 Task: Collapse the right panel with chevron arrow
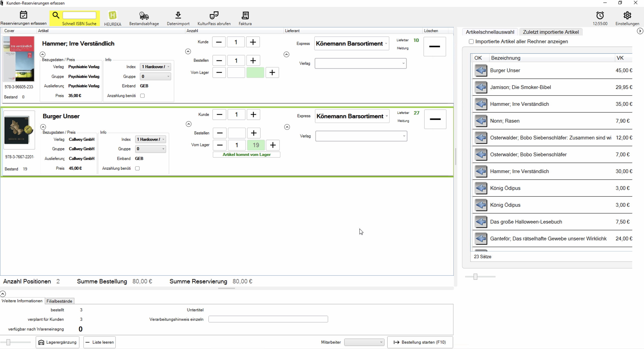click(x=640, y=31)
